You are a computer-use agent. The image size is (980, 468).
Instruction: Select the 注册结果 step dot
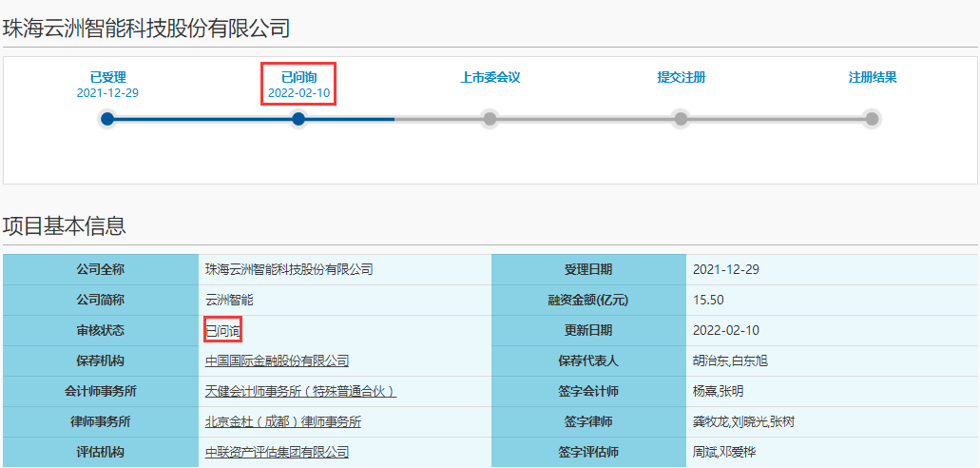872,119
